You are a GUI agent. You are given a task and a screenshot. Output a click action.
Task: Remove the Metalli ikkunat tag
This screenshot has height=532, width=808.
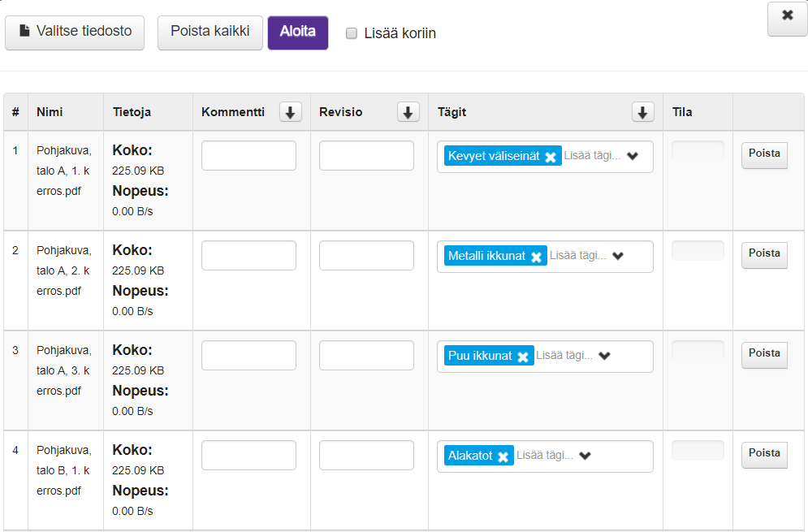pyautogui.click(x=536, y=257)
